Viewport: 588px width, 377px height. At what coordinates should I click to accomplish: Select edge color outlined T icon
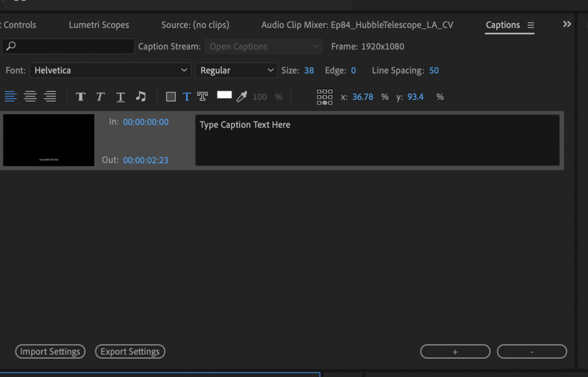click(x=202, y=97)
